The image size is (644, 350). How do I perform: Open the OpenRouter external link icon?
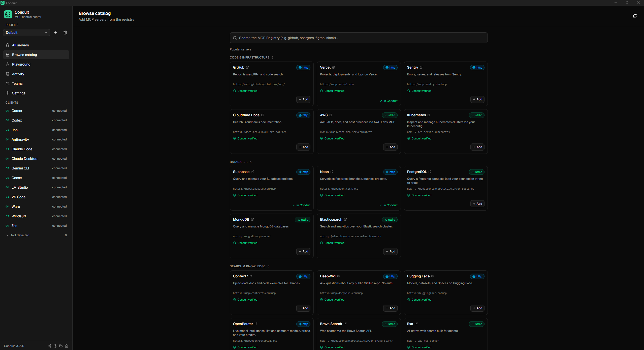(x=256, y=324)
